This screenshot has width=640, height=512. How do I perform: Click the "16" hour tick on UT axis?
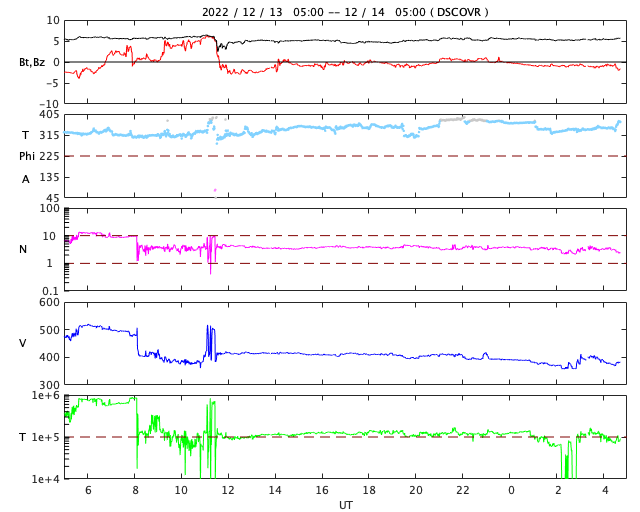coord(322,490)
